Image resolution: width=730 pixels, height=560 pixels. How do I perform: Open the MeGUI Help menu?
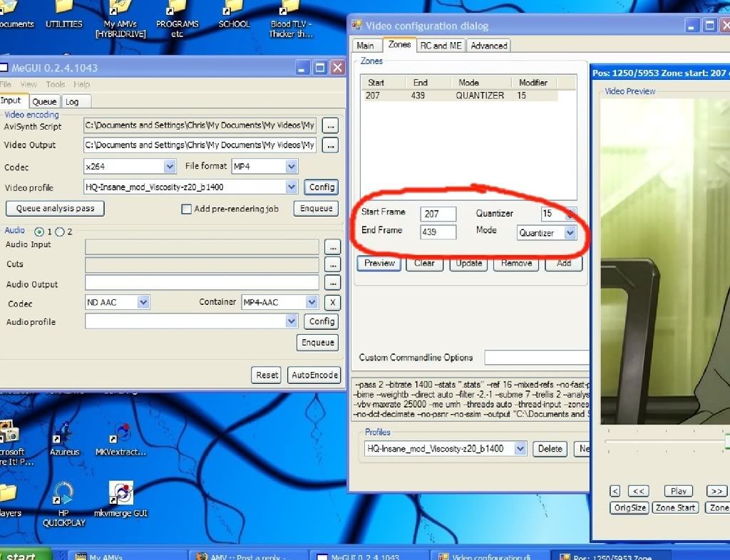pyautogui.click(x=81, y=84)
